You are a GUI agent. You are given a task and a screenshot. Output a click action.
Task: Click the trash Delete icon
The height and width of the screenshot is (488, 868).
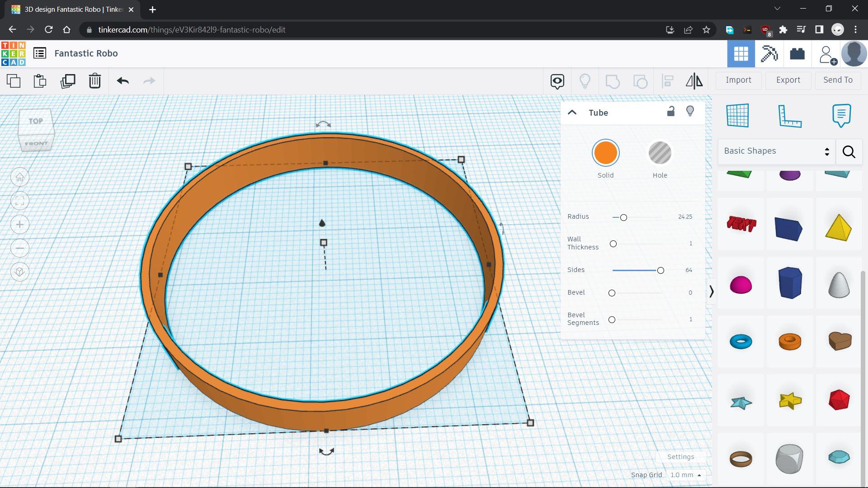pos(94,81)
